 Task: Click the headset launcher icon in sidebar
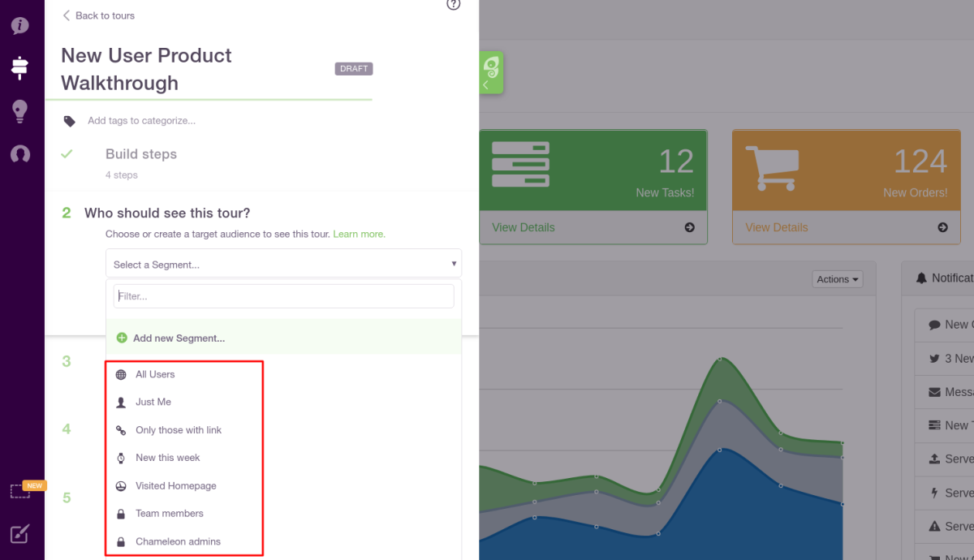point(20,153)
